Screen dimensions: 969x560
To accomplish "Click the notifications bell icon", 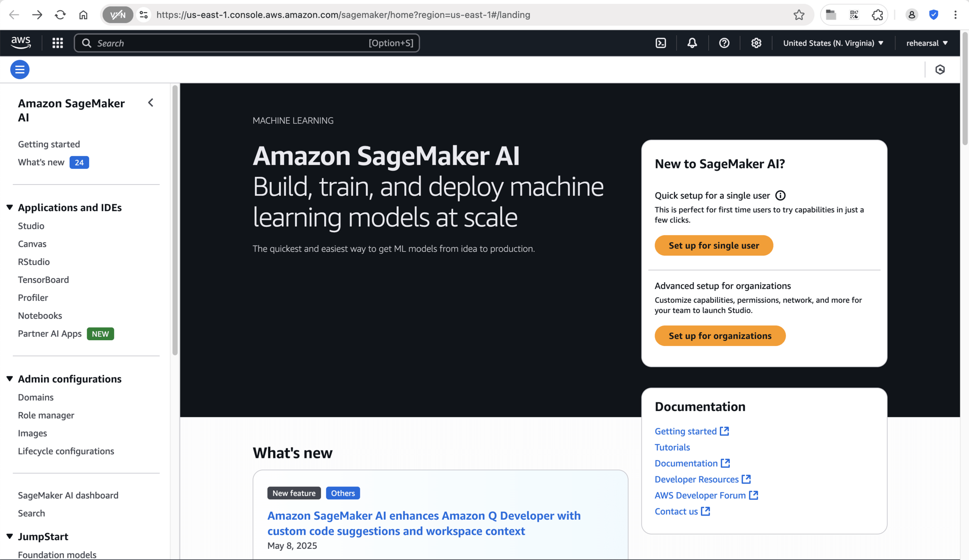I will [x=692, y=43].
